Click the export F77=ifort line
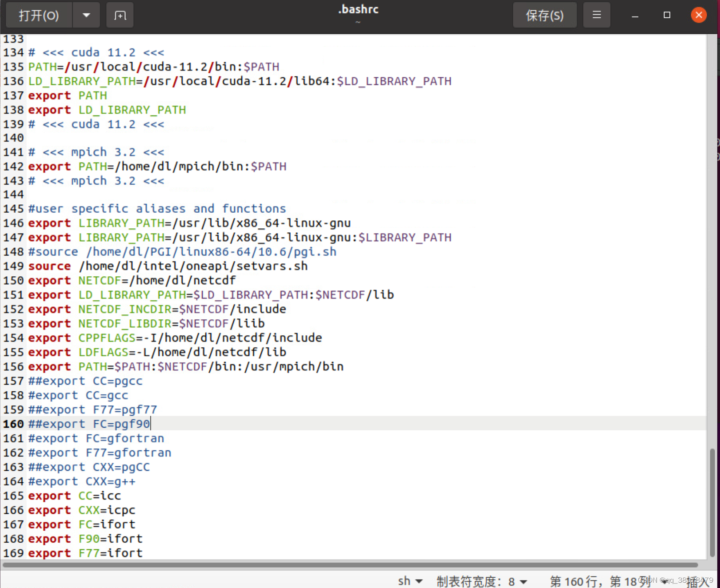 pos(84,553)
